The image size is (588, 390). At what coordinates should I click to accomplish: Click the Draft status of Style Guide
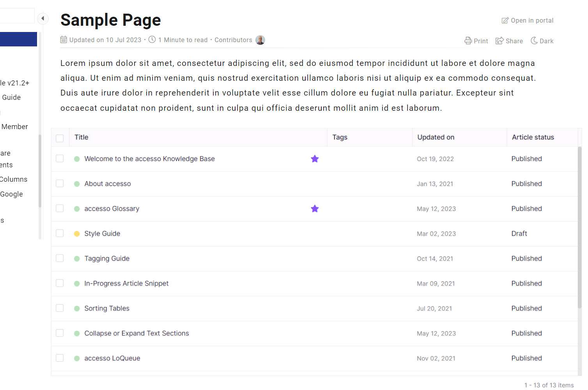point(519,234)
